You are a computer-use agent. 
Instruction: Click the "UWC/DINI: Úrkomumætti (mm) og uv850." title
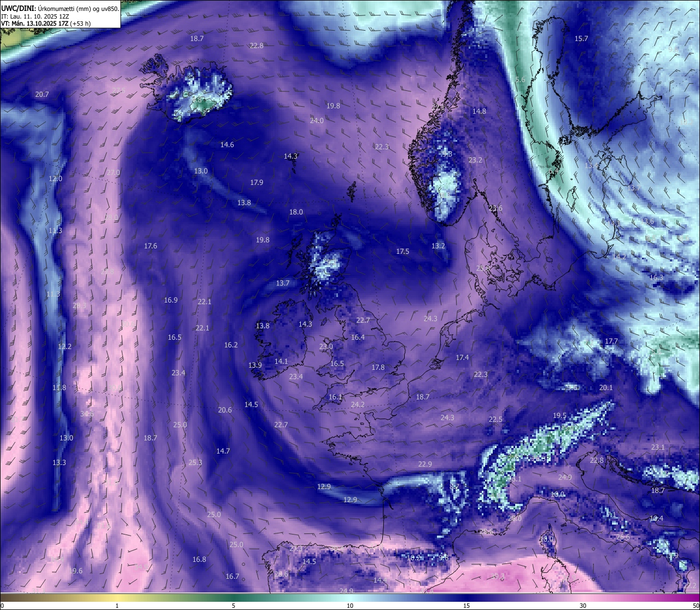coord(60,8)
